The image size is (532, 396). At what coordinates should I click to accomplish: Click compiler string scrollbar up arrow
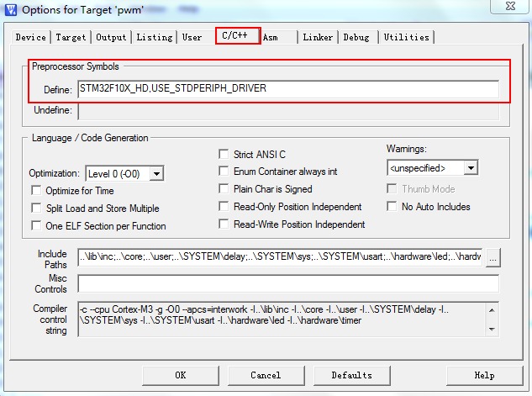(x=492, y=310)
